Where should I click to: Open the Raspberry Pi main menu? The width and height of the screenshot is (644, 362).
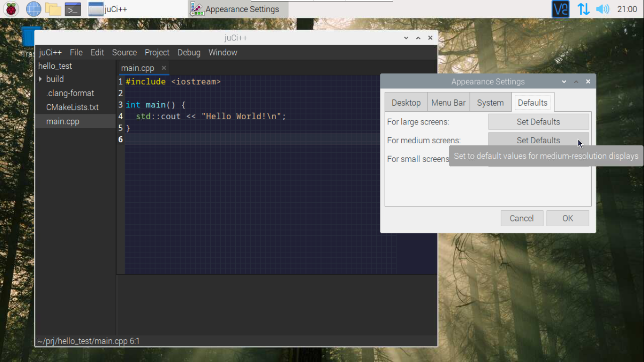click(11, 9)
